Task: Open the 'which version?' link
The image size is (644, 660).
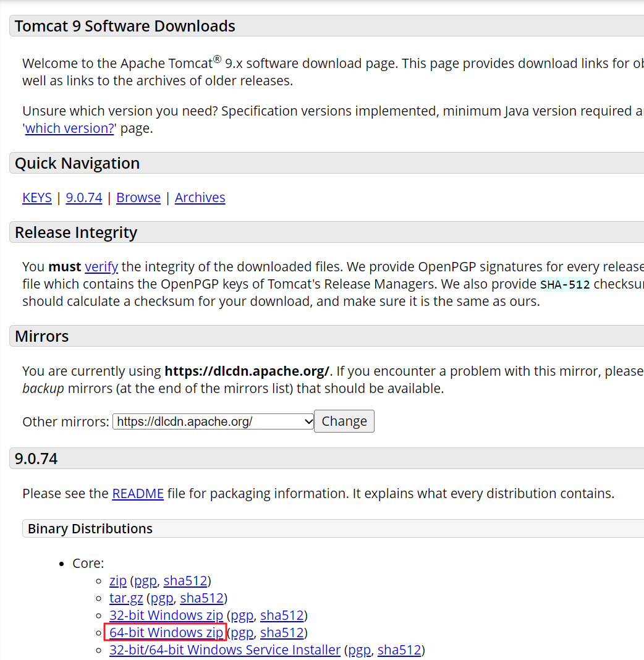Action: [x=69, y=128]
